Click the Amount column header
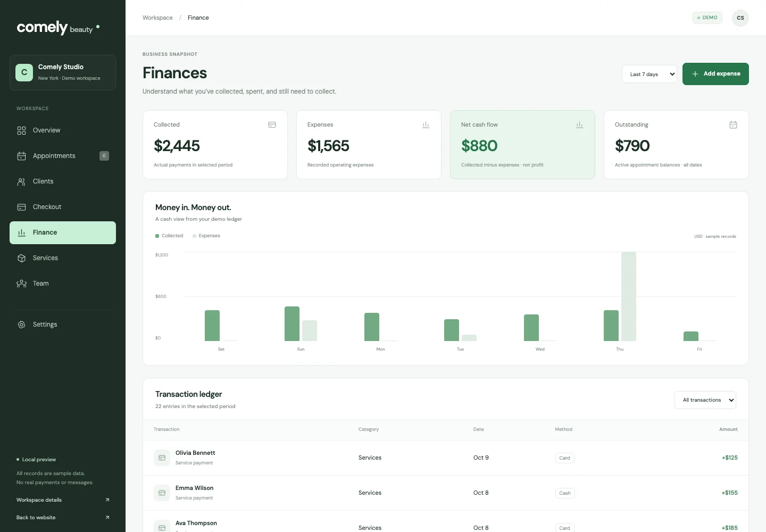The image size is (766, 532). (x=728, y=429)
